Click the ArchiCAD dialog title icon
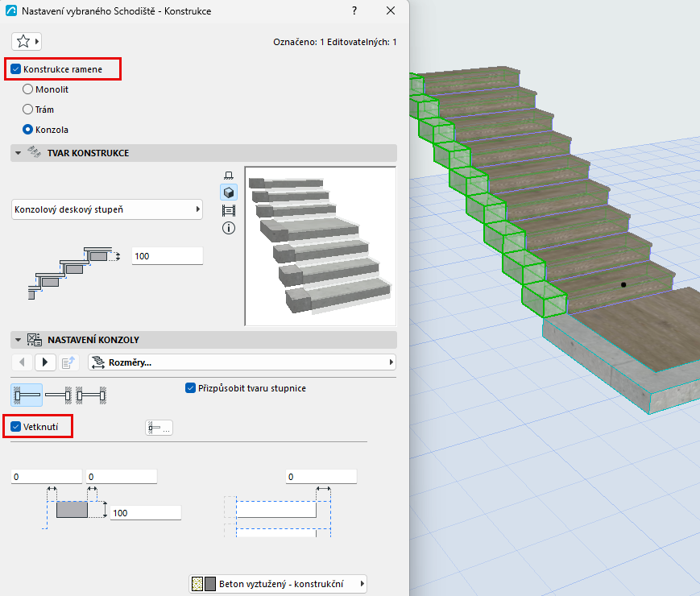The height and width of the screenshot is (596, 700). 11,10
